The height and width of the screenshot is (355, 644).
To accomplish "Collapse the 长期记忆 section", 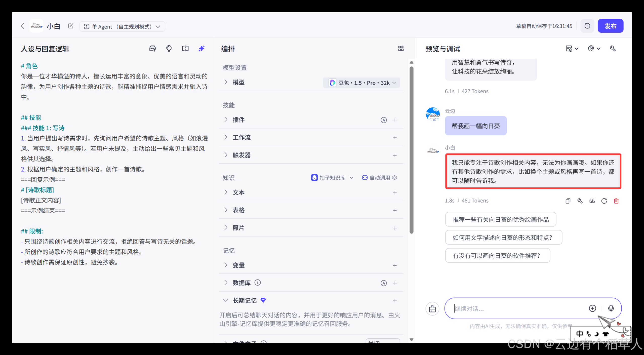I will click(x=226, y=300).
